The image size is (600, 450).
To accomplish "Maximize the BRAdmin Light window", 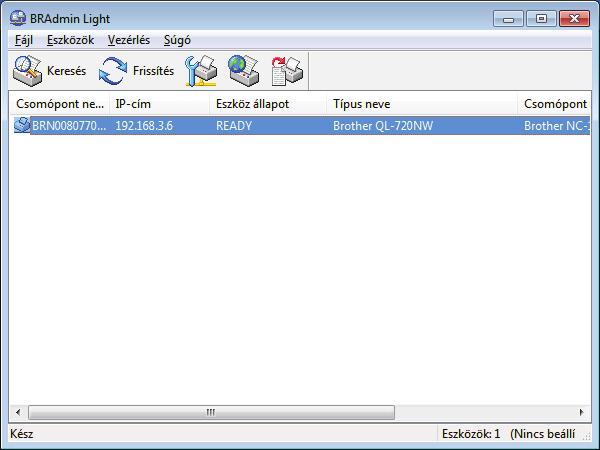I will click(541, 18).
